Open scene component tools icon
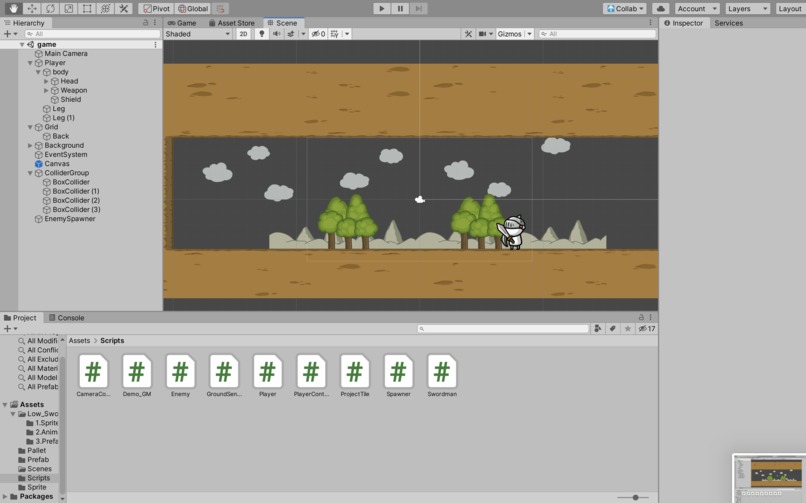The height and width of the screenshot is (503, 806). click(468, 34)
